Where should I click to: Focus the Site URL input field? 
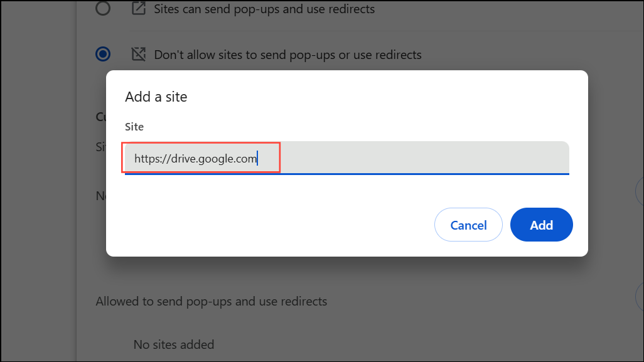point(347,158)
